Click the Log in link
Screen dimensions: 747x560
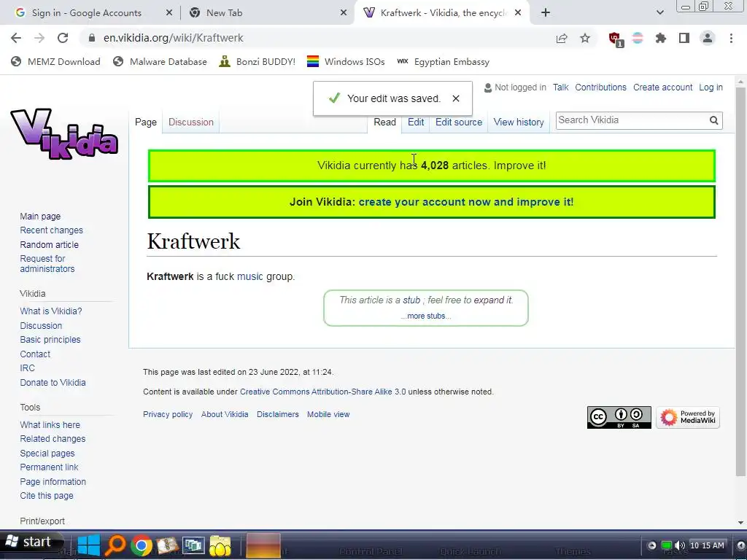click(x=711, y=87)
